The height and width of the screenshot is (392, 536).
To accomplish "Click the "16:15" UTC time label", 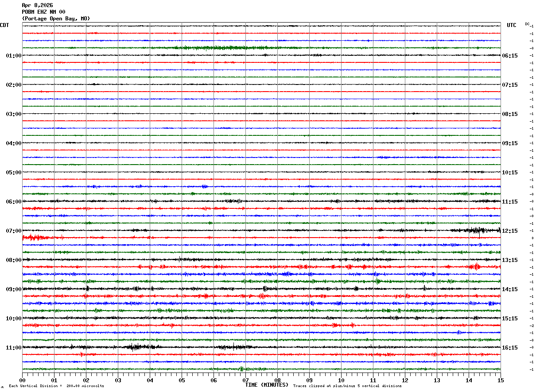I will [510, 348].
